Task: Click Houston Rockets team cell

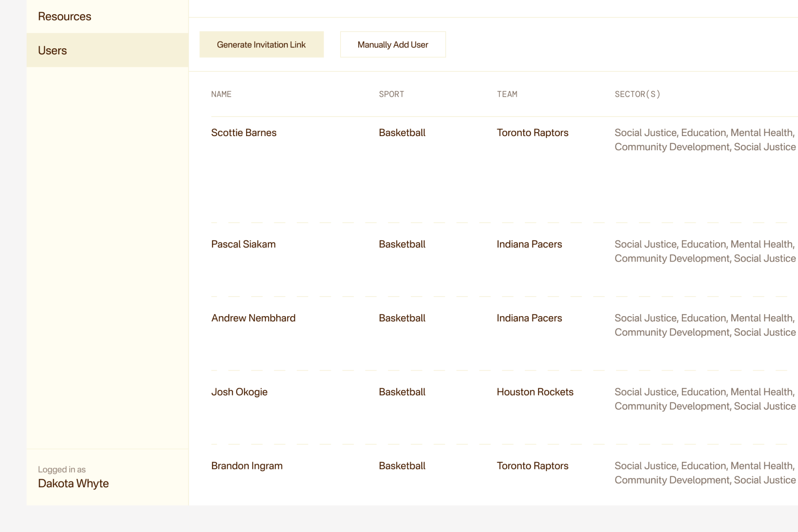Action: point(535,392)
